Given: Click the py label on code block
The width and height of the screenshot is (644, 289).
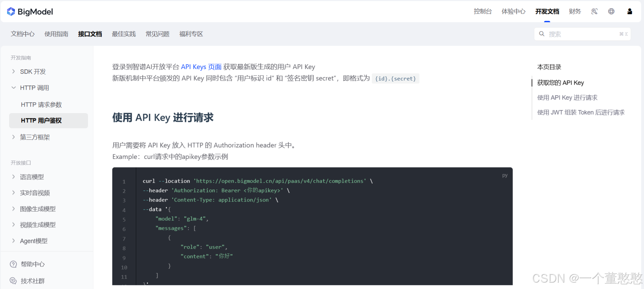Looking at the screenshot, I should pyautogui.click(x=505, y=175).
